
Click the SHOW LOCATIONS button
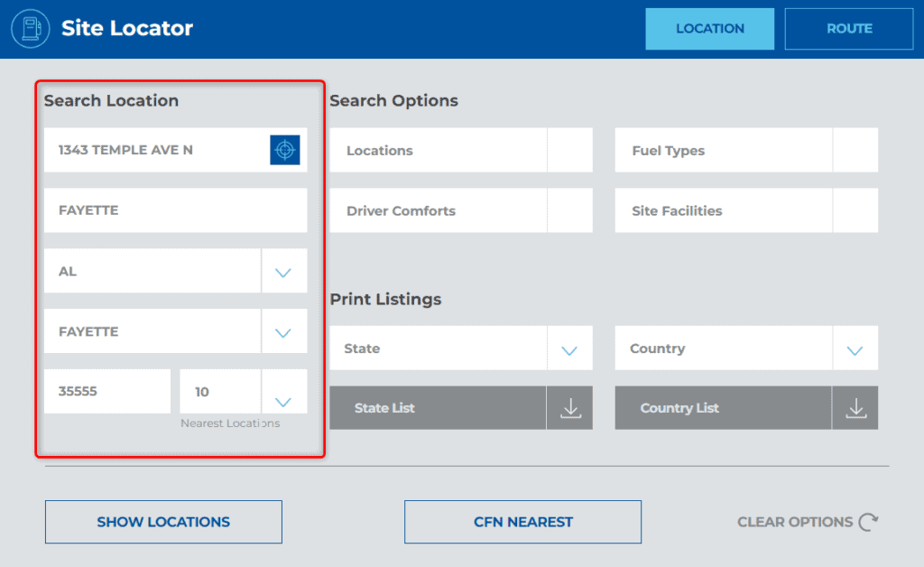[164, 522]
